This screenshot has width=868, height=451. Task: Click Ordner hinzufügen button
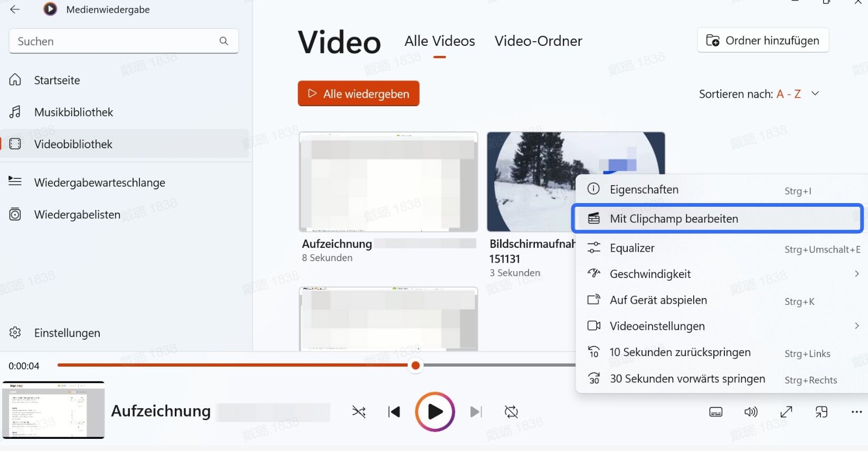(x=763, y=40)
